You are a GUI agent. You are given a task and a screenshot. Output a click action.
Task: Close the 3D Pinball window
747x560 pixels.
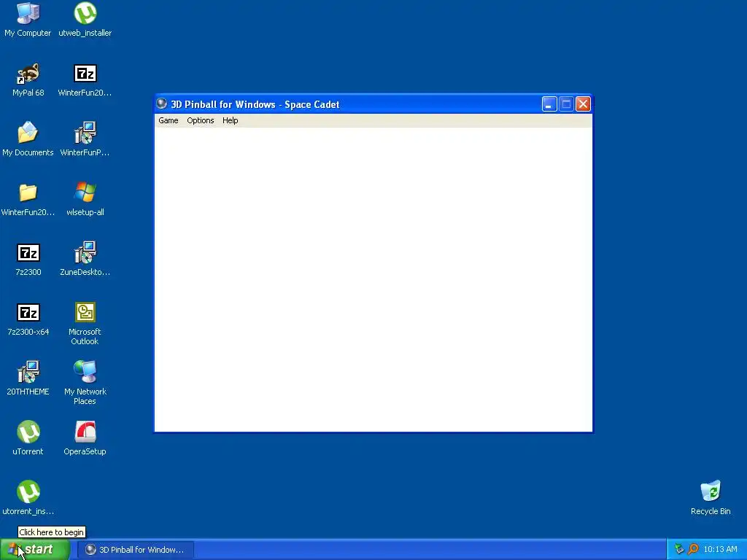tap(583, 104)
